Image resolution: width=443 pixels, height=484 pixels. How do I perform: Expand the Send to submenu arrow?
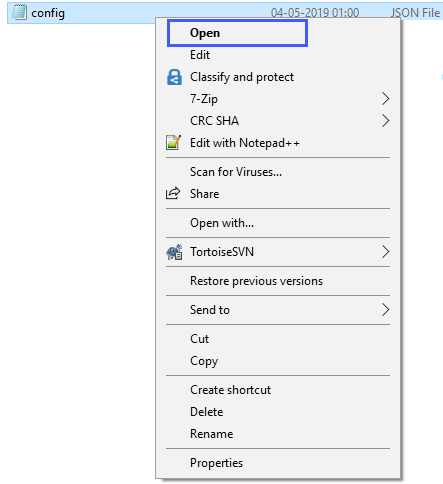385,310
